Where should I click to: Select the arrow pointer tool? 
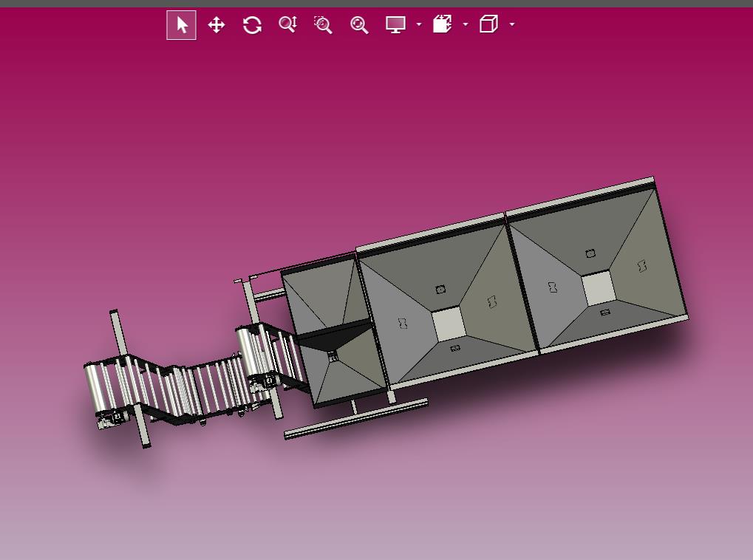click(181, 25)
